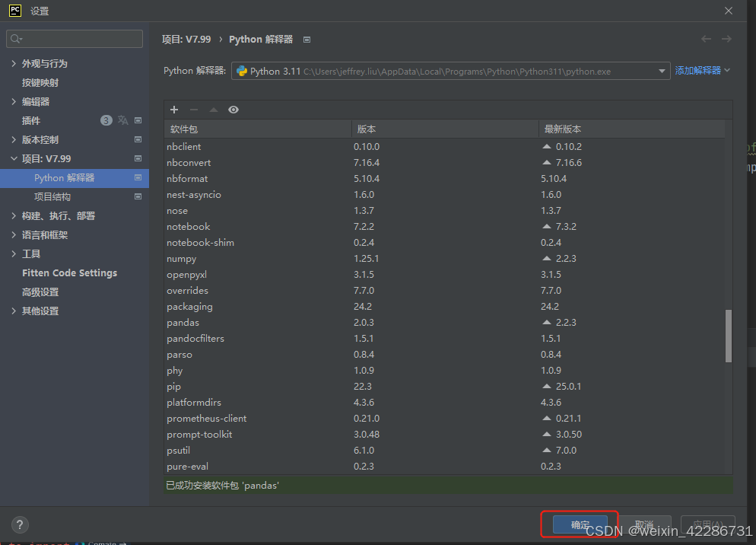The width and height of the screenshot is (756, 545).
Task: Expand the 其他设置 section
Action: (14, 311)
